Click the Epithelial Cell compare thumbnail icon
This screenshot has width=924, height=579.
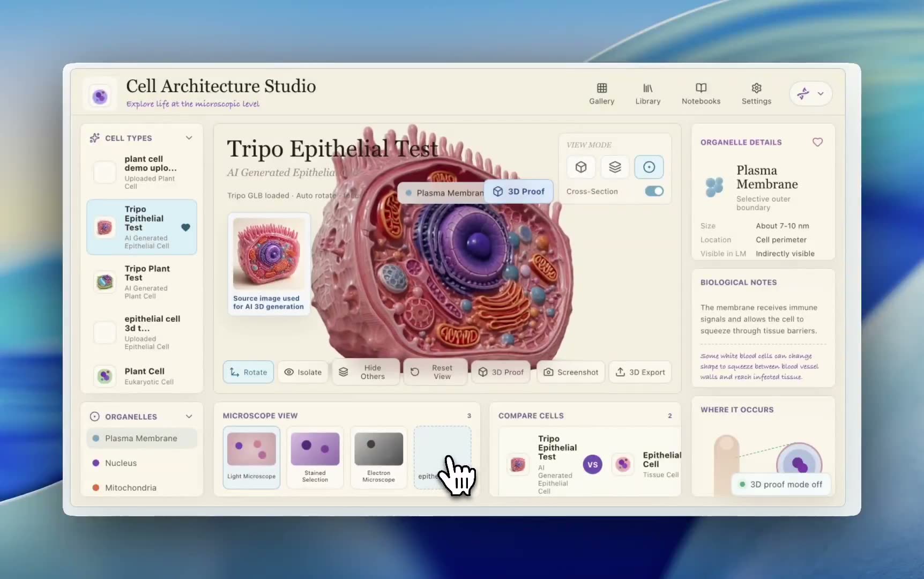tap(623, 464)
